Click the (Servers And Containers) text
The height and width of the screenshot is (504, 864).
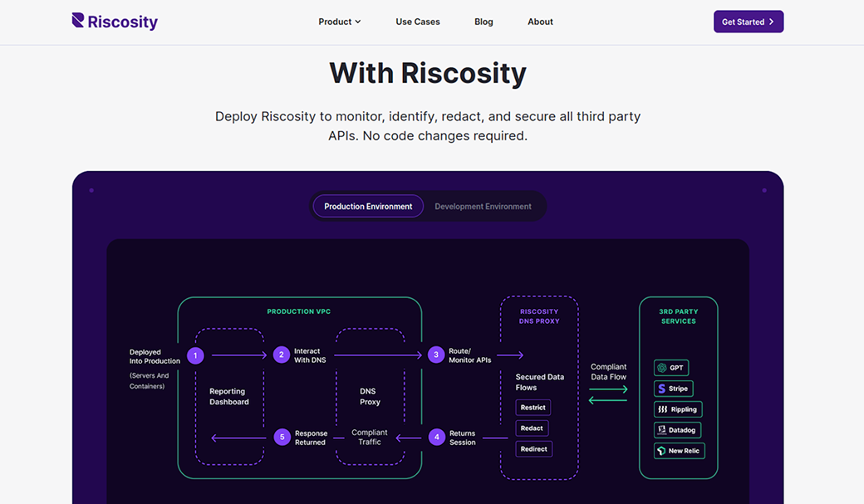tap(150, 380)
